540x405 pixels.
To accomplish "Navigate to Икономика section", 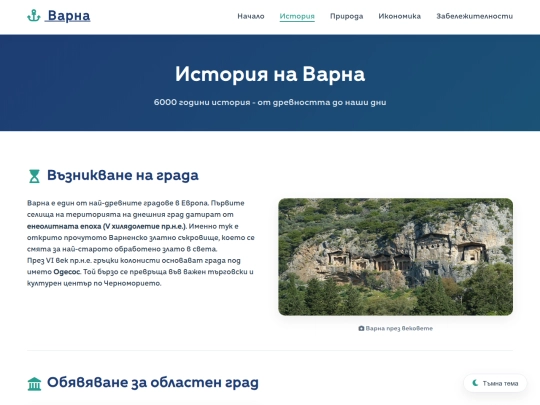I will pyautogui.click(x=399, y=16).
